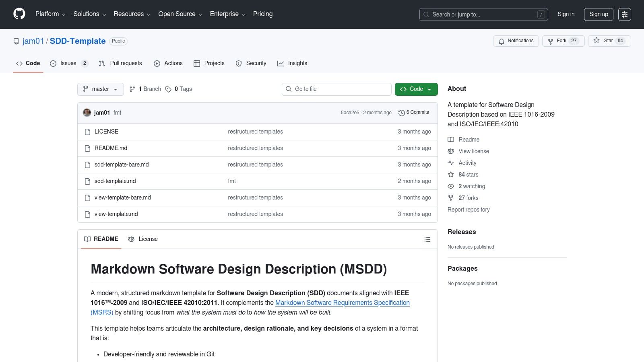Screen dimensions: 644x362
Task: Click the Notifications bell button
Action: click(x=516, y=41)
